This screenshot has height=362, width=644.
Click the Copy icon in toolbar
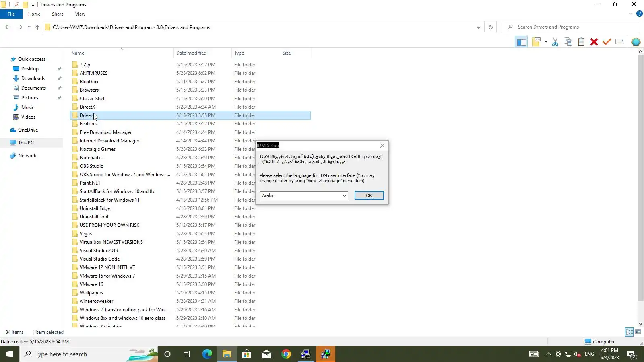pos(568,42)
